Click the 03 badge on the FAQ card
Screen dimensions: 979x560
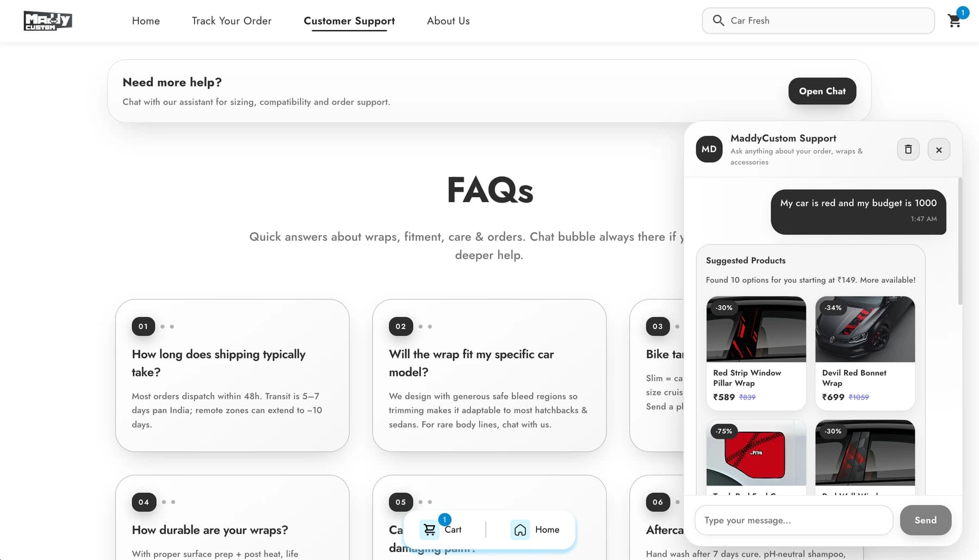(x=658, y=326)
